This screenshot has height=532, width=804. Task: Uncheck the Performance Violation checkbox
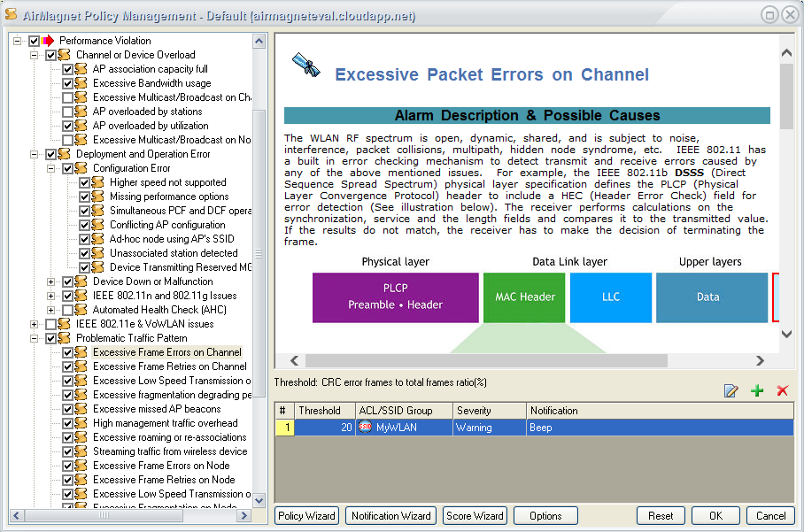tap(34, 41)
